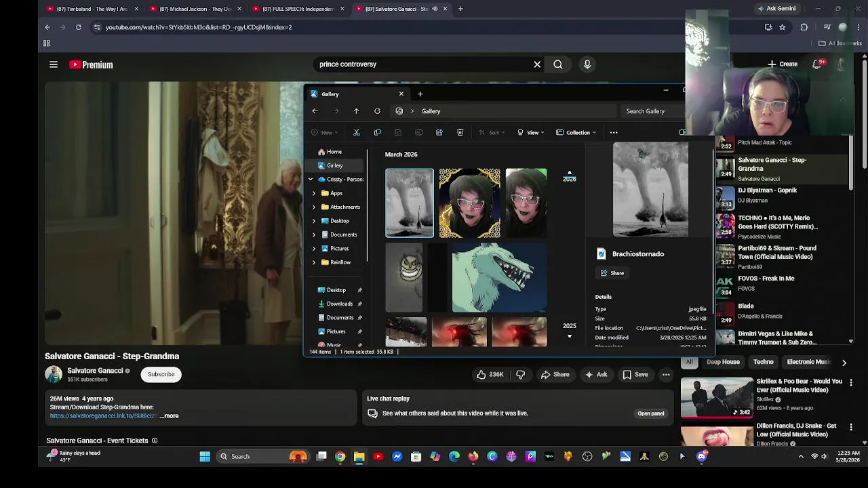Viewport: 868px width, 488px height.
Task: Open the View dropdown in Gallery
Action: (x=532, y=133)
